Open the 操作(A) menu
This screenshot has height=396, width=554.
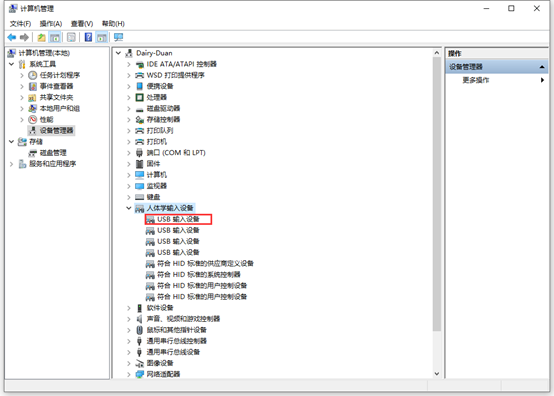point(51,24)
